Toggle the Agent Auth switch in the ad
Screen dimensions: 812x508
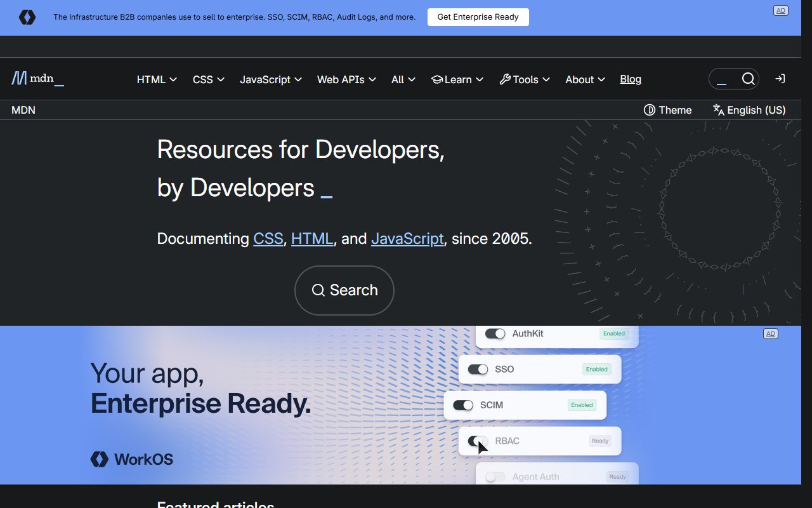pyautogui.click(x=495, y=477)
